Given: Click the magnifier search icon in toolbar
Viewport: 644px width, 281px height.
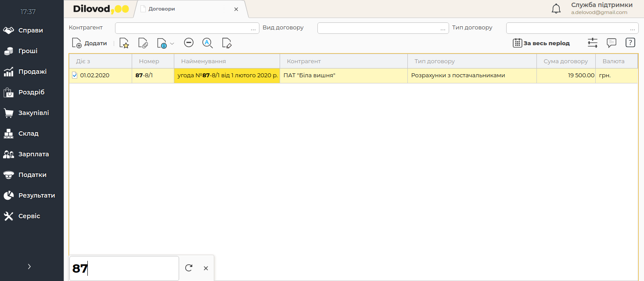Looking at the screenshot, I should tap(207, 43).
